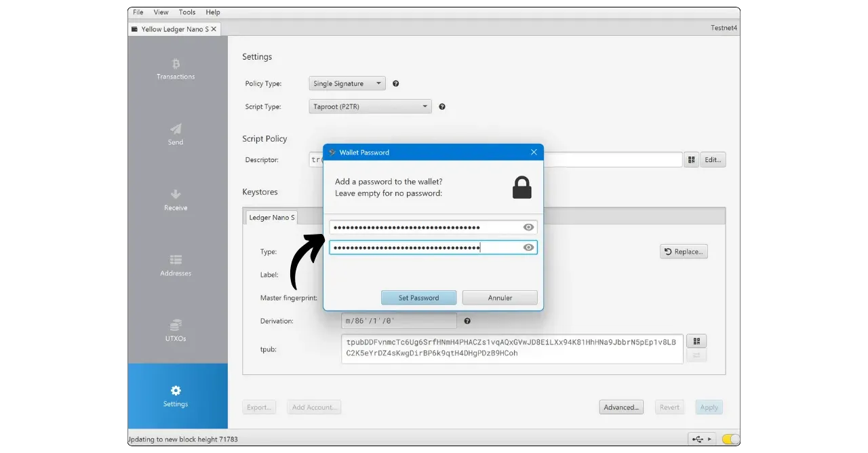Click the descriptor QR code icon
Viewport: 868px width, 453px height.
pos(691,160)
